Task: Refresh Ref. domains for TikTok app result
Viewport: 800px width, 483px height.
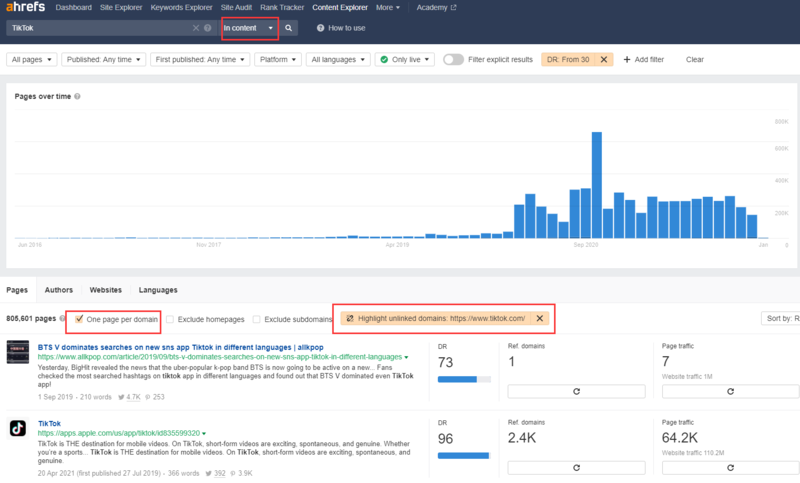Action: (x=576, y=468)
